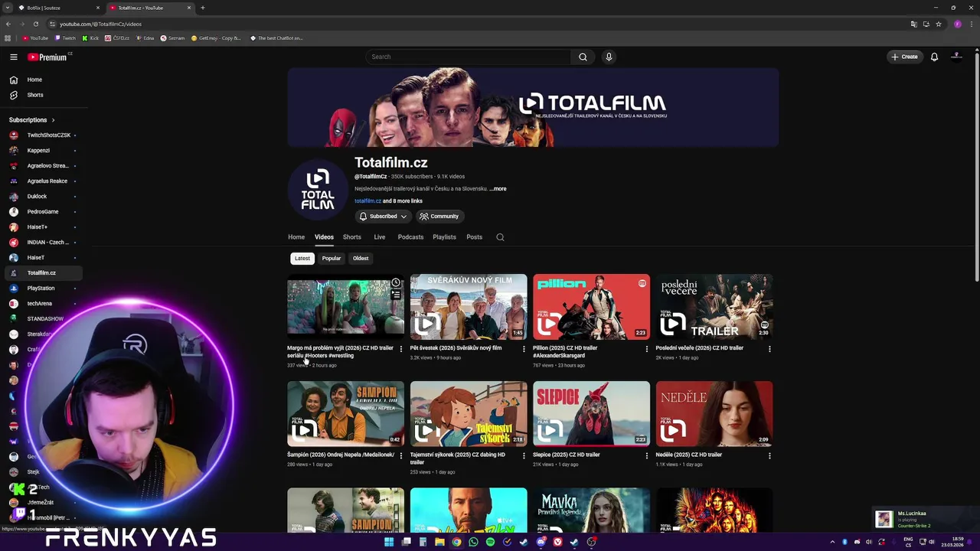Open Kappenzi subscription in sidebar
The image size is (980, 551).
(x=42, y=151)
